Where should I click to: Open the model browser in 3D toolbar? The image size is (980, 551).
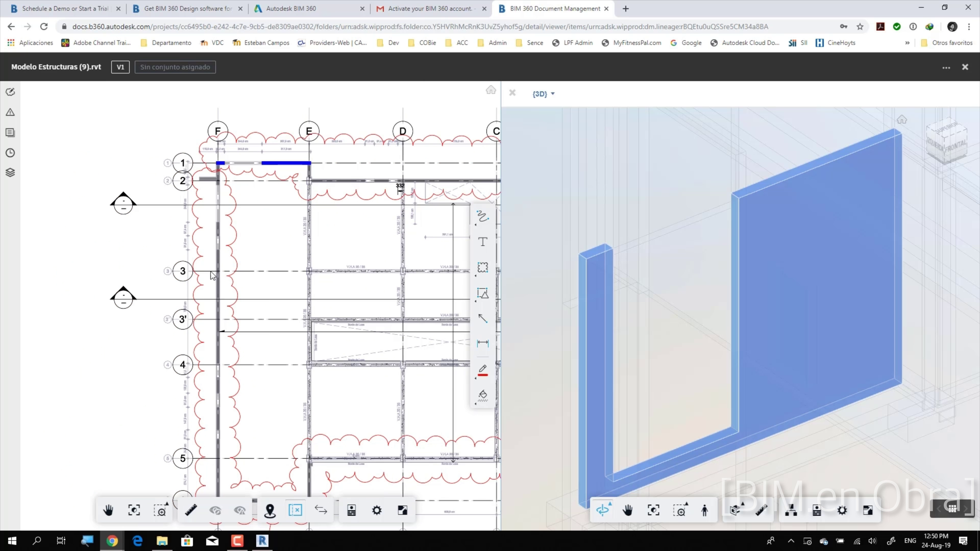791,510
